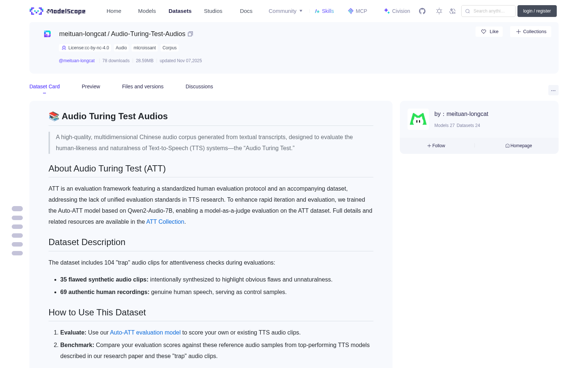Open the Preview tab
The image size is (588, 368).
[x=91, y=86]
